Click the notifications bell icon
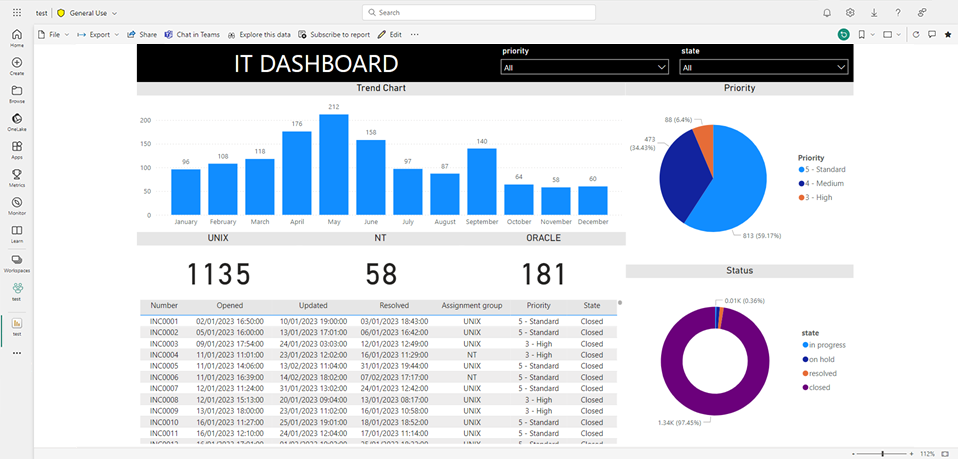958x459 pixels. [x=827, y=13]
